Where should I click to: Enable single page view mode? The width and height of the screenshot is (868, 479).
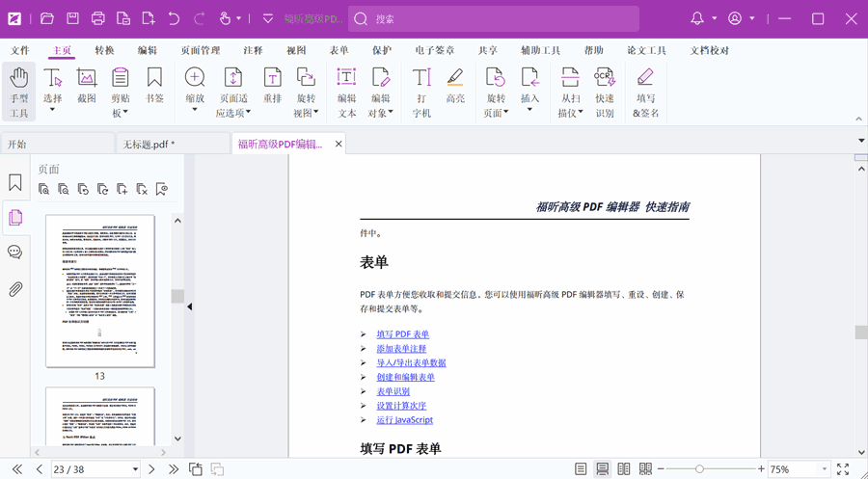[x=581, y=469]
